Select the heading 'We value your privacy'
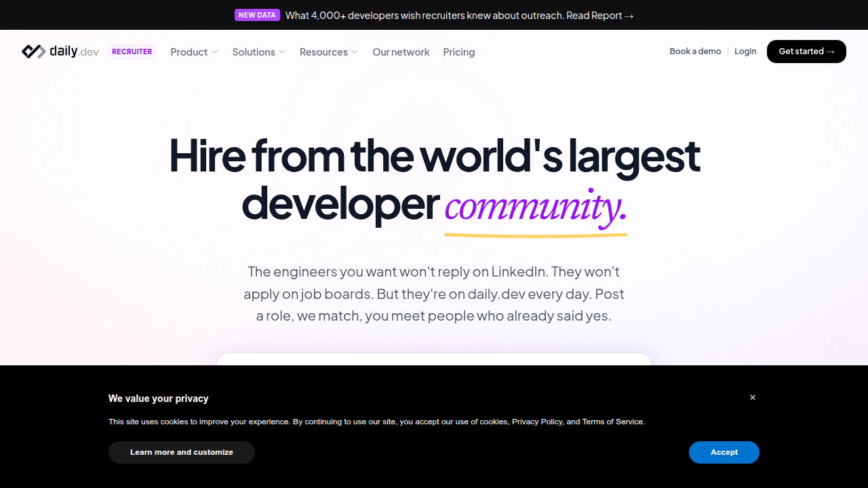Viewport: 868px width, 488px height. click(159, 399)
